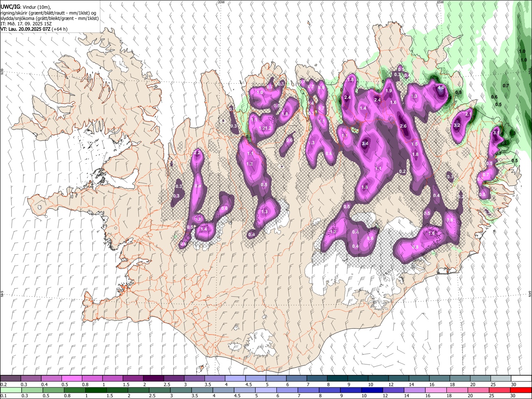Pick lower-row periwinkle swatch between 6 and 7
The height and width of the screenshot is (399, 532).
287,390
